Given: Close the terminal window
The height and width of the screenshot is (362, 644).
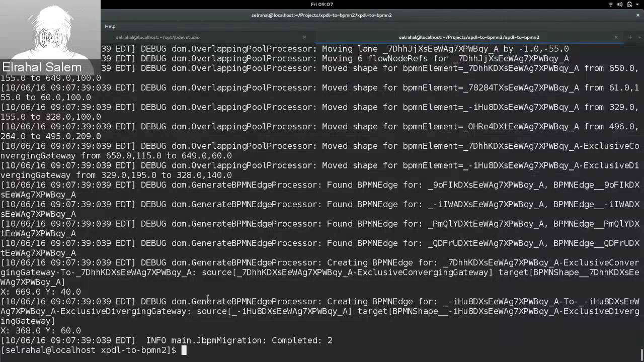Looking at the screenshot, I should (x=637, y=15).
